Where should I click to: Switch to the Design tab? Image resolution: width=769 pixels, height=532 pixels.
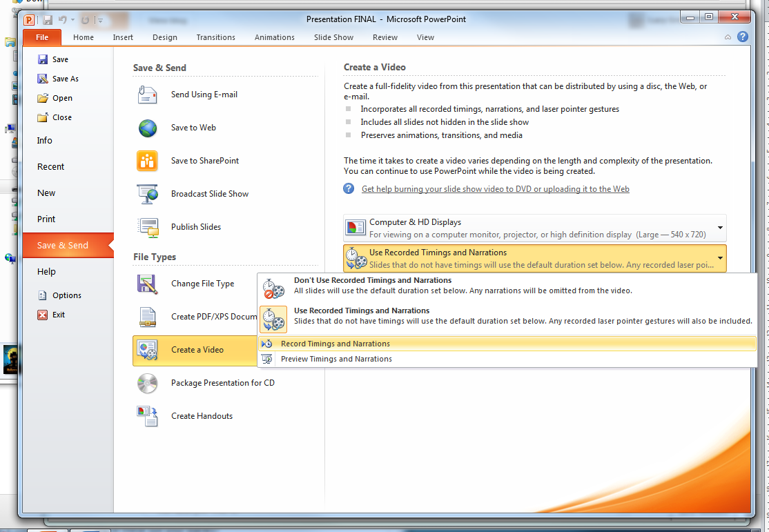165,37
